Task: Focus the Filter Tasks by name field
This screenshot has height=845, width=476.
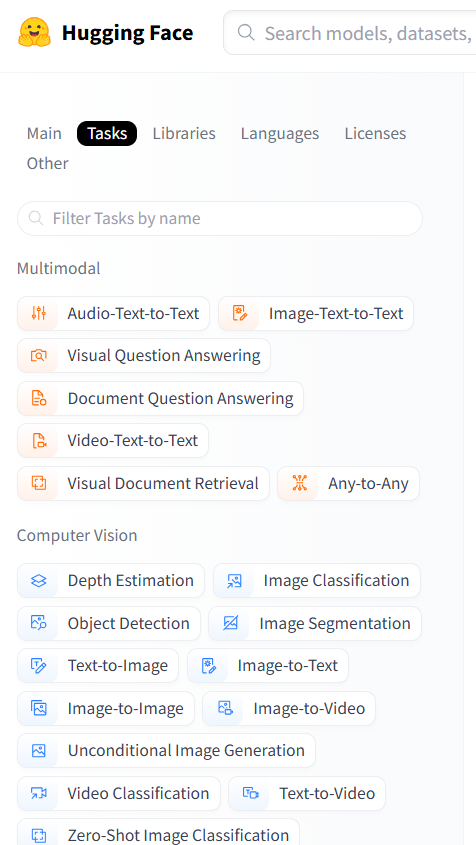Action: (220, 218)
